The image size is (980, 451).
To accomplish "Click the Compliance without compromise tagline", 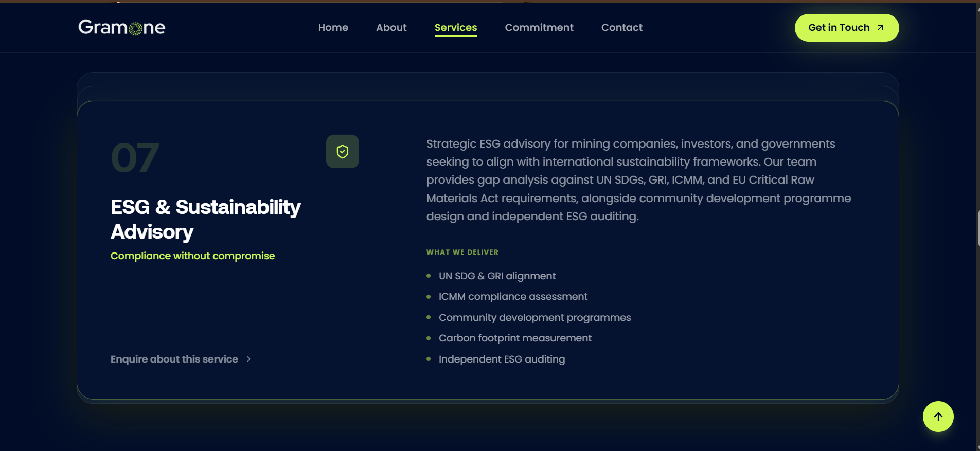I will tap(192, 256).
